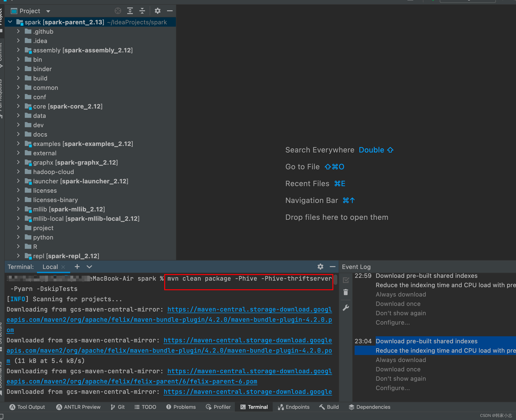Open terminal sessions dropdown chevron
Screen dimensions: 516x420
(x=89, y=267)
